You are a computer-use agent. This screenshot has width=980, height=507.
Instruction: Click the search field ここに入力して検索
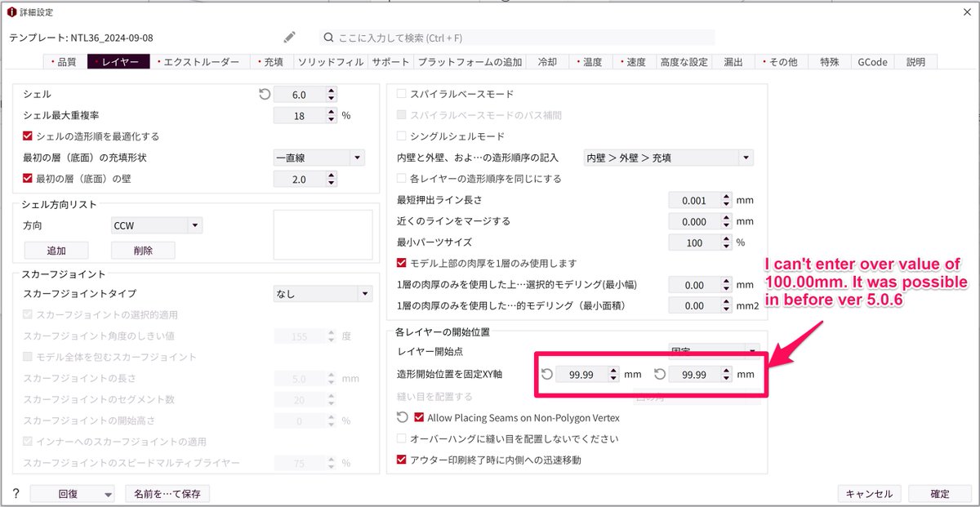pos(516,38)
